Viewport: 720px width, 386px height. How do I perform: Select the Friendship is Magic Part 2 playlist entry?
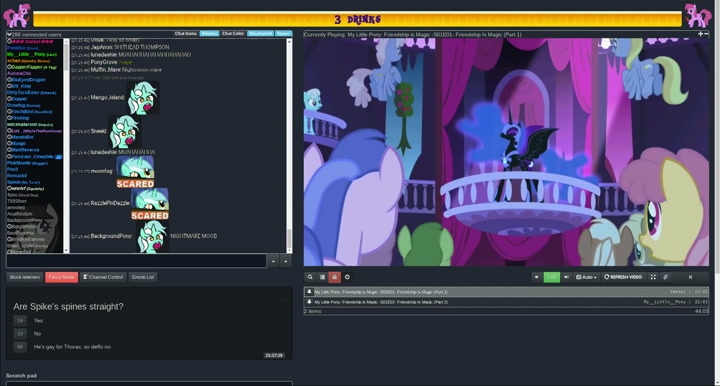506,302
